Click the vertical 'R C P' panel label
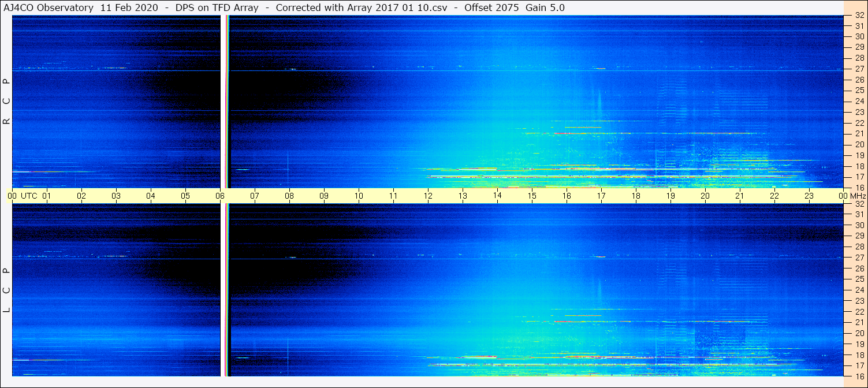The image size is (868, 388). [x=6, y=102]
